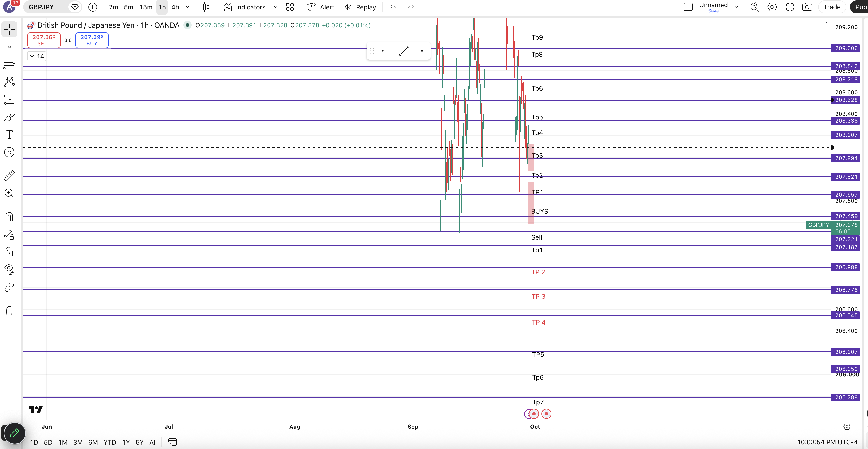Expand the indicator templates dropdown arrow
Image resolution: width=868 pixels, height=449 pixels.
pos(276,7)
